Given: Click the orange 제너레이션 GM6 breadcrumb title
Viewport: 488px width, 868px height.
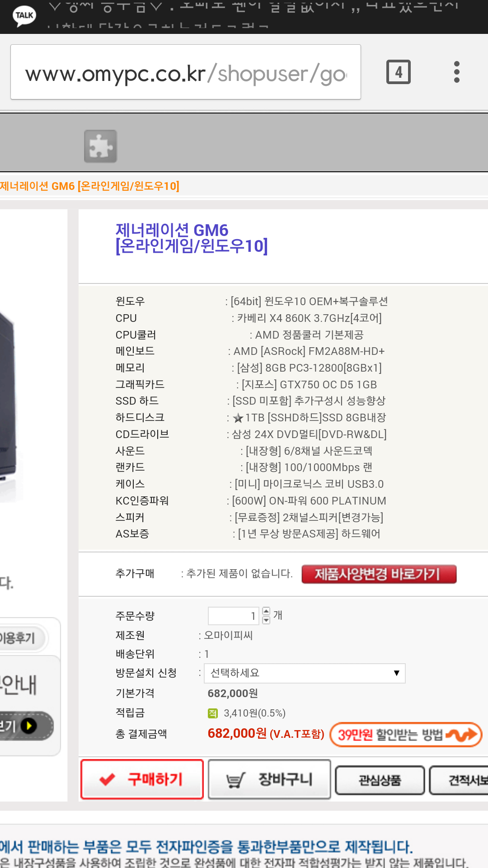Looking at the screenshot, I should coord(89,186).
